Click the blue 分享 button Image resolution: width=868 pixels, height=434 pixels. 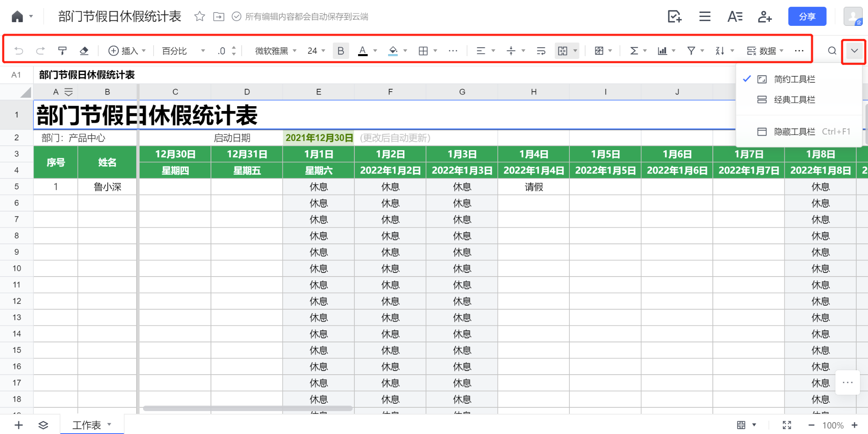pyautogui.click(x=807, y=17)
